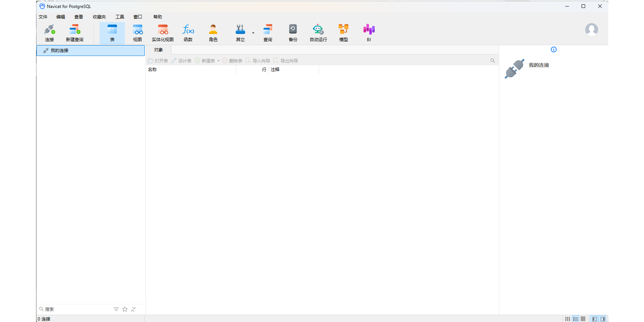Expand the 其它 (Others) dropdown arrow

pyautogui.click(x=253, y=33)
